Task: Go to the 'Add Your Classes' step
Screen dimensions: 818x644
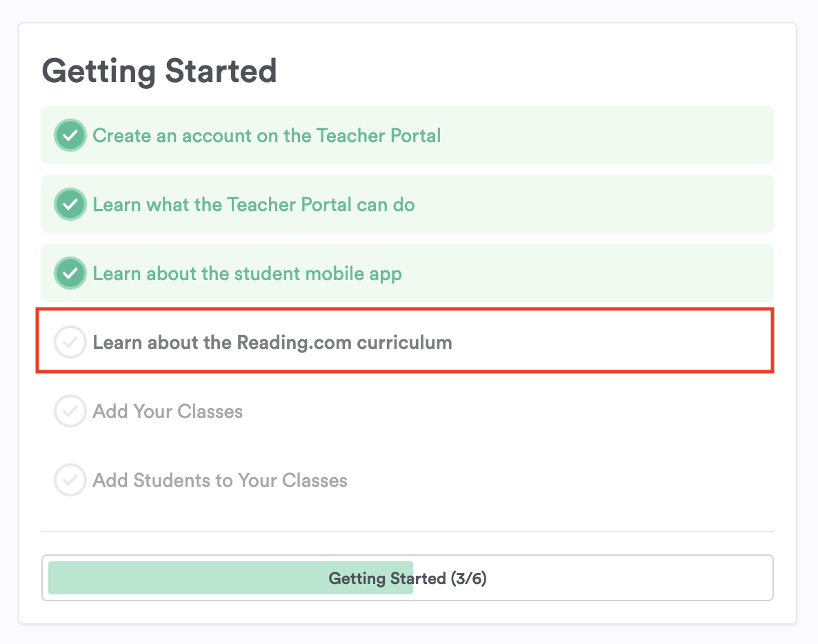Action: click(168, 412)
